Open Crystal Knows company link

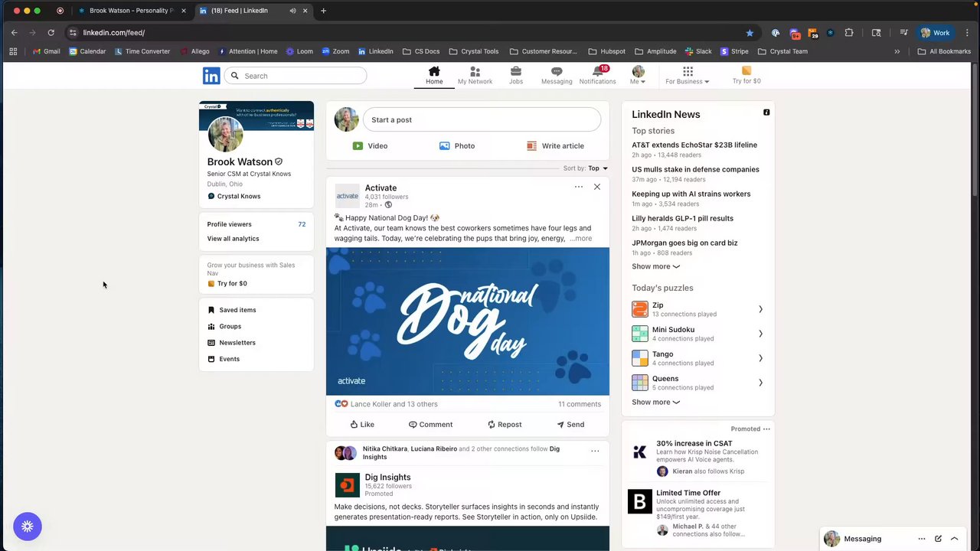[x=234, y=196]
